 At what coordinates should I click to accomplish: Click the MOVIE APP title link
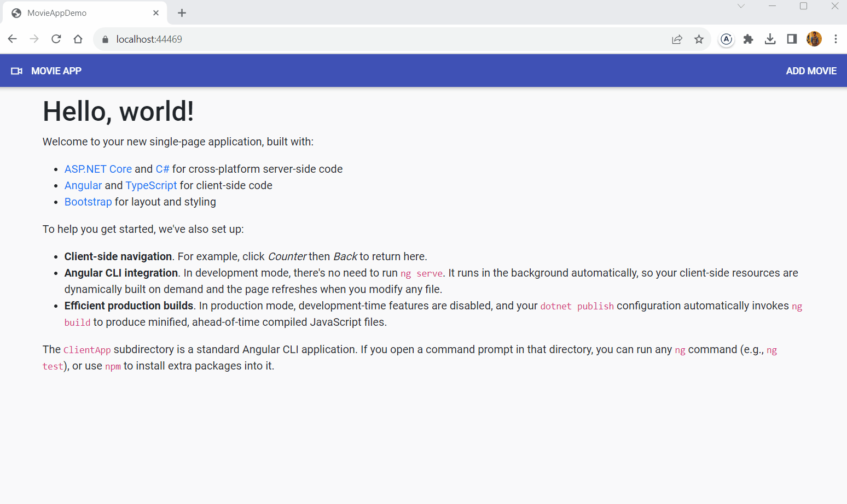pyautogui.click(x=56, y=71)
